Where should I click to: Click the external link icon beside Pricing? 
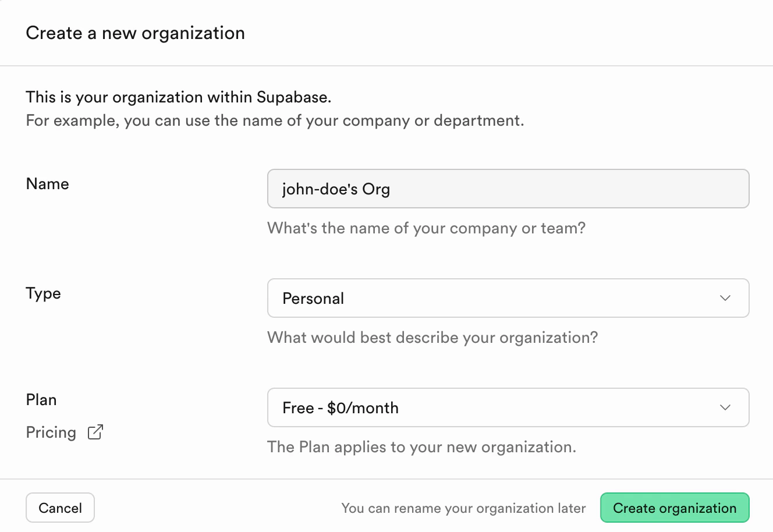pyautogui.click(x=95, y=432)
